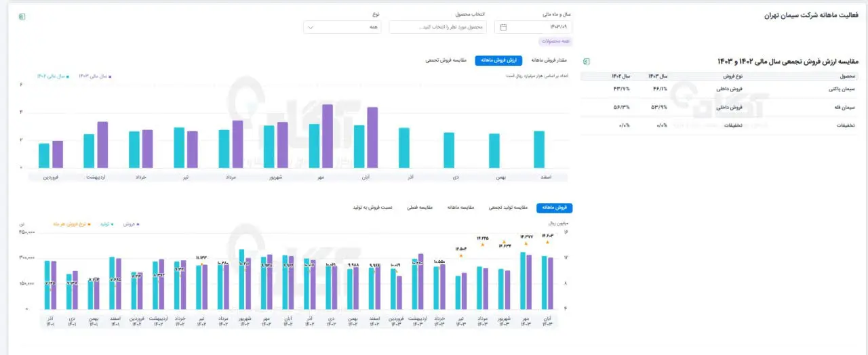Open the calendar picker in date field
The width and height of the screenshot is (868, 355).
503,27
